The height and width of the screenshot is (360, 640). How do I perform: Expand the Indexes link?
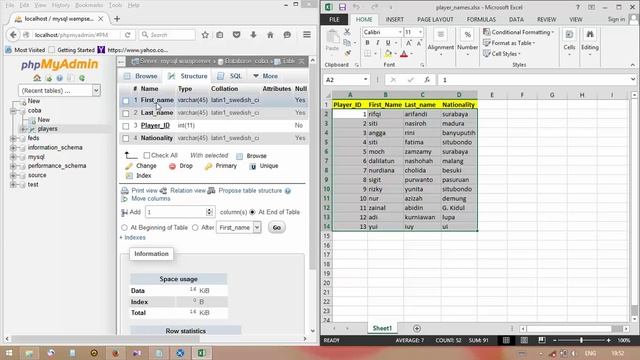pos(133,238)
